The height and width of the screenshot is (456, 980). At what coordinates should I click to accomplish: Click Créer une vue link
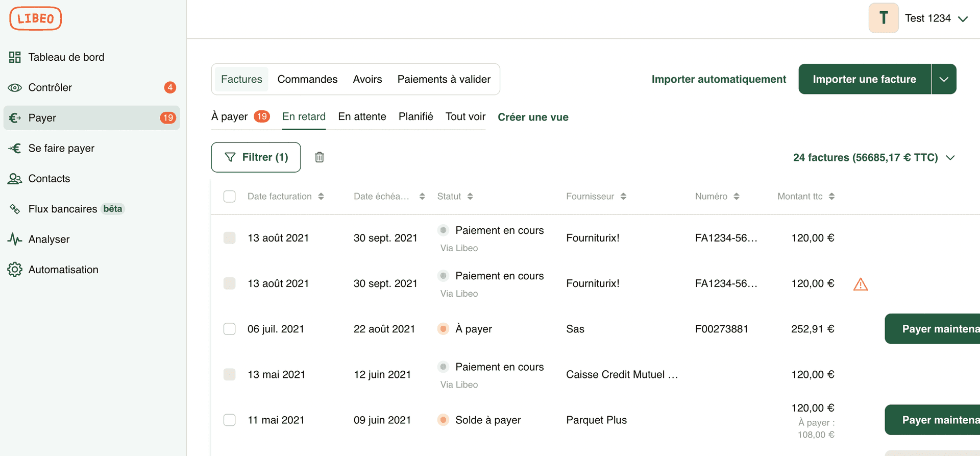pyautogui.click(x=533, y=117)
